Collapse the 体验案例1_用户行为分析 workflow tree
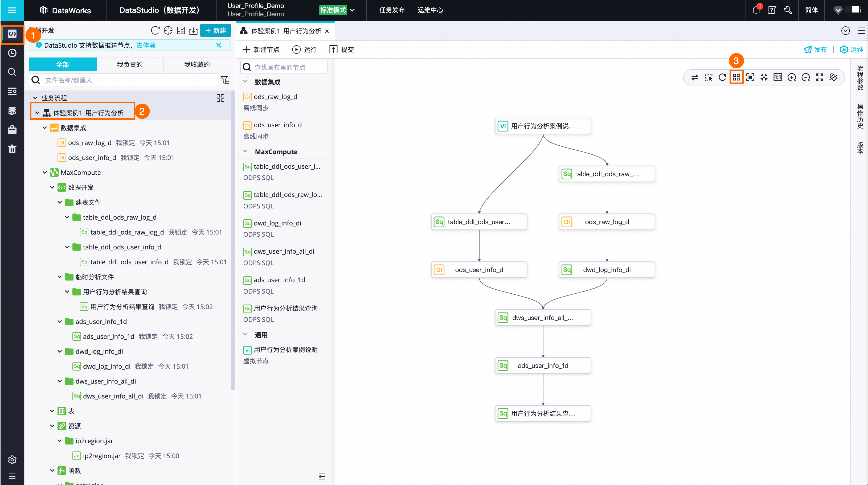 [37, 113]
